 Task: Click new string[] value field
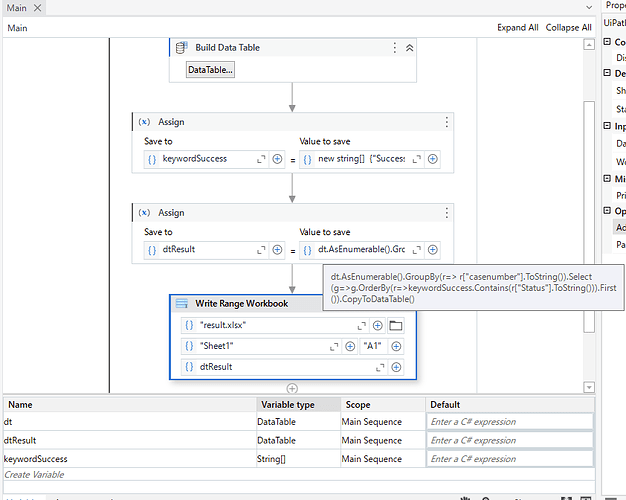pyautogui.click(x=362, y=159)
